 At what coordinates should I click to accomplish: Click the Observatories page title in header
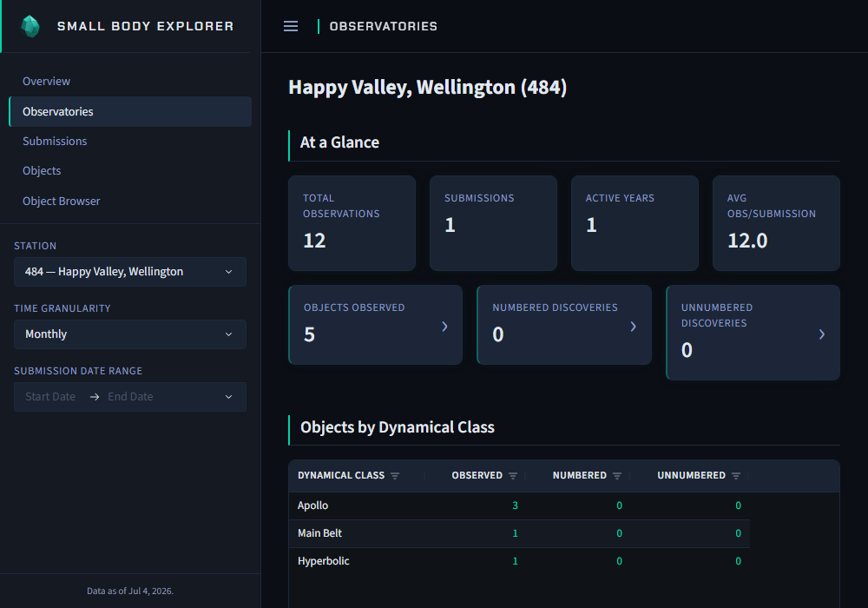[383, 26]
